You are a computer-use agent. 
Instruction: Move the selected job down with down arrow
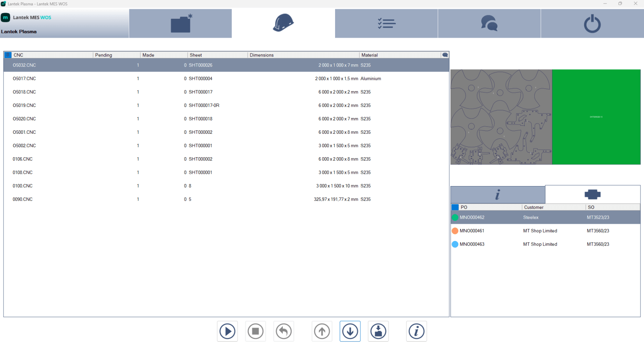(350, 331)
